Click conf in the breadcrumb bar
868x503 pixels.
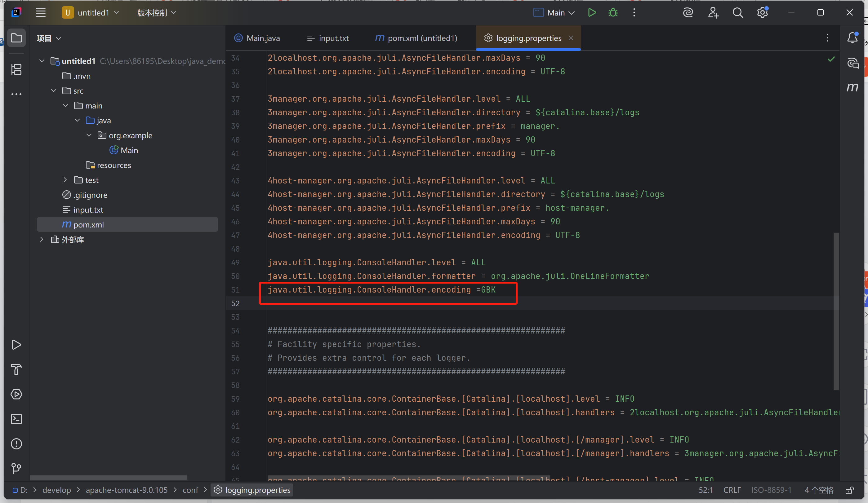[x=190, y=490]
